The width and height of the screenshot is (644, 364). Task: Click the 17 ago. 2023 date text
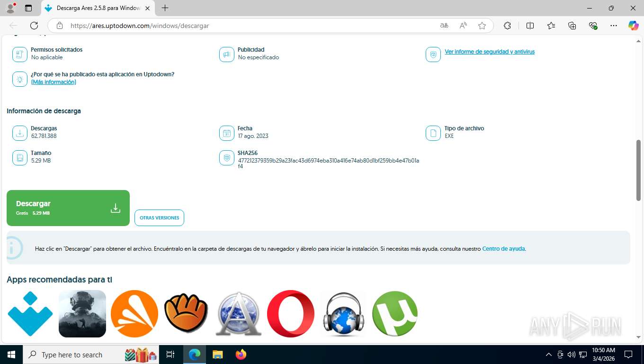click(x=253, y=136)
